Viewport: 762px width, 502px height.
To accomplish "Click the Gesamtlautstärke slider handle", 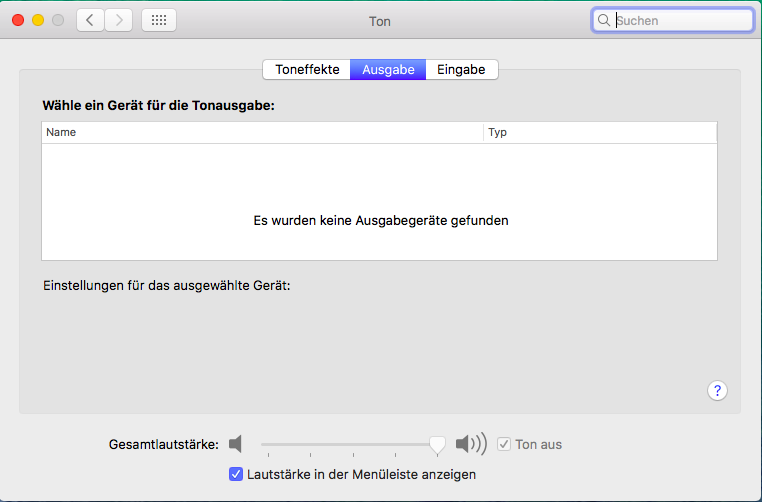I will (437, 444).
